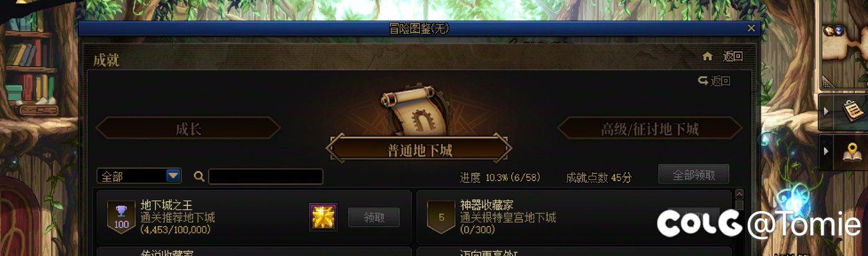The image size is (868, 256).
Task: Click the curved arrow 返回 icon
Action: (703, 81)
